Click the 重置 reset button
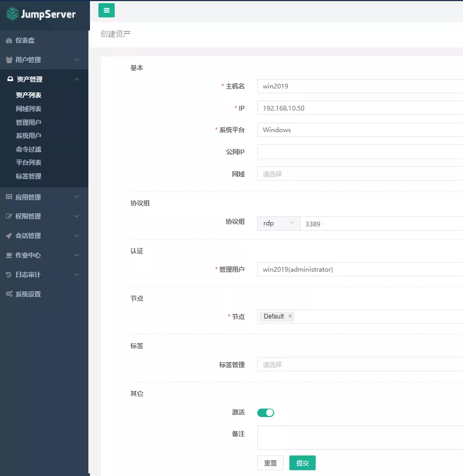463x476 pixels. click(270, 463)
